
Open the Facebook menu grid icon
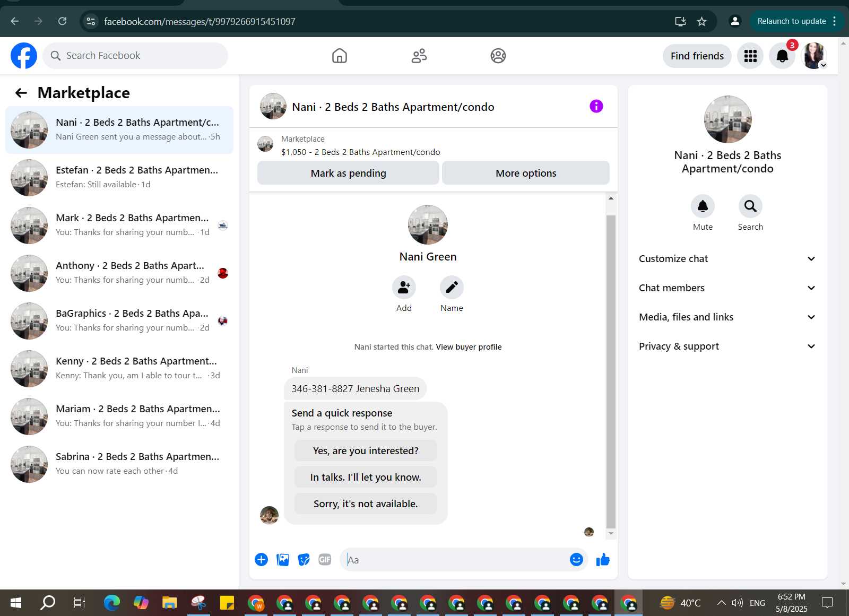point(750,56)
